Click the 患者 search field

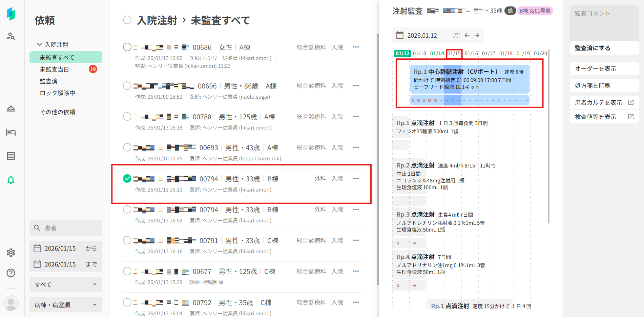(x=66, y=228)
